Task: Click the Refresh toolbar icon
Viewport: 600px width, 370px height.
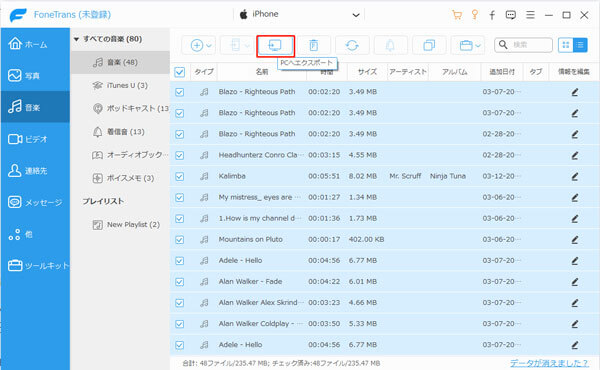Action: [352, 46]
